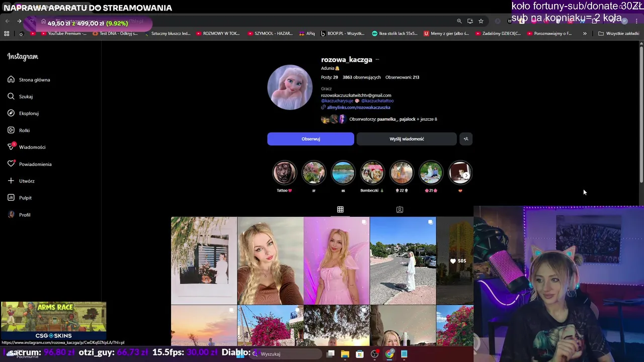Screen dimensions: 644x362
Task: Click the install app icon in address bar
Action: tap(470, 21)
